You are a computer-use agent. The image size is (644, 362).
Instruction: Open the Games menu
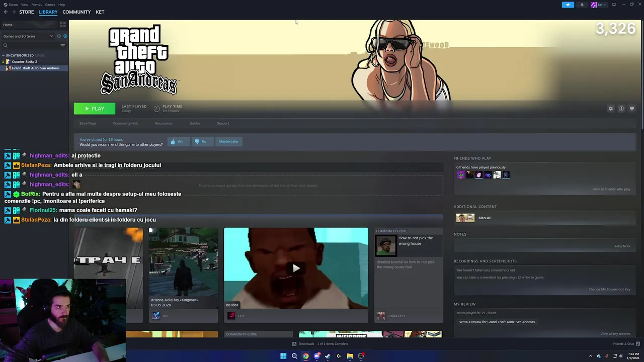pos(50,5)
